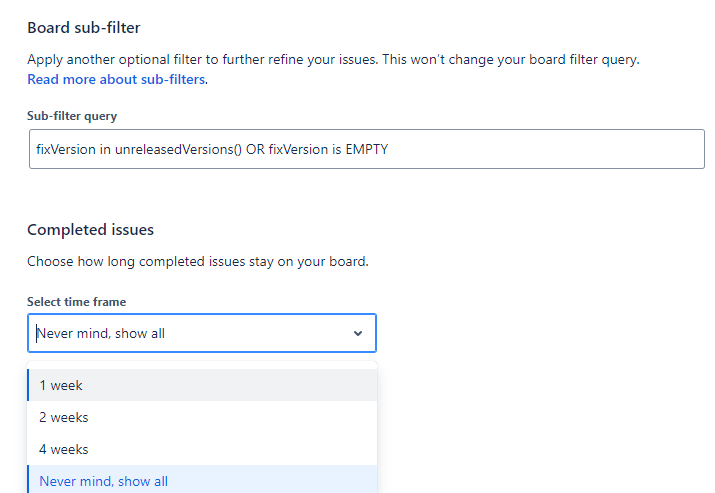715x493 pixels.
Task: Click the Select time frame label
Action: click(x=76, y=302)
